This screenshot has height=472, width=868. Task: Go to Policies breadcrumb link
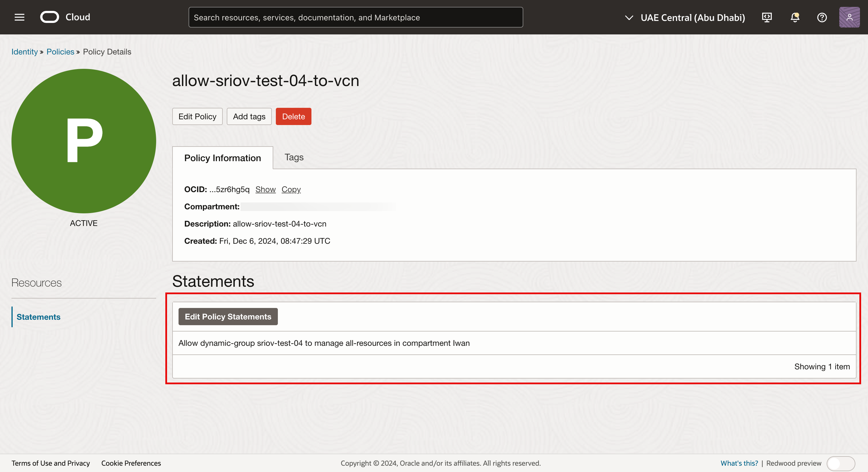(x=60, y=52)
